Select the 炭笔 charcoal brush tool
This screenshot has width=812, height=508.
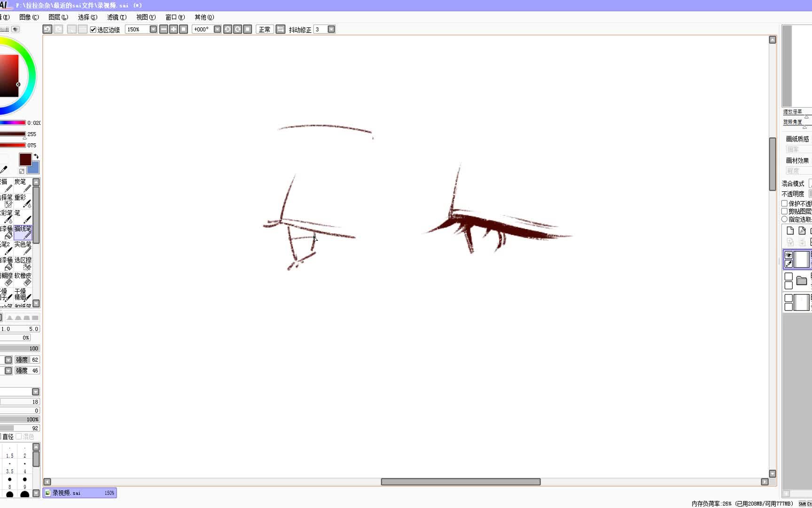[x=23, y=185]
